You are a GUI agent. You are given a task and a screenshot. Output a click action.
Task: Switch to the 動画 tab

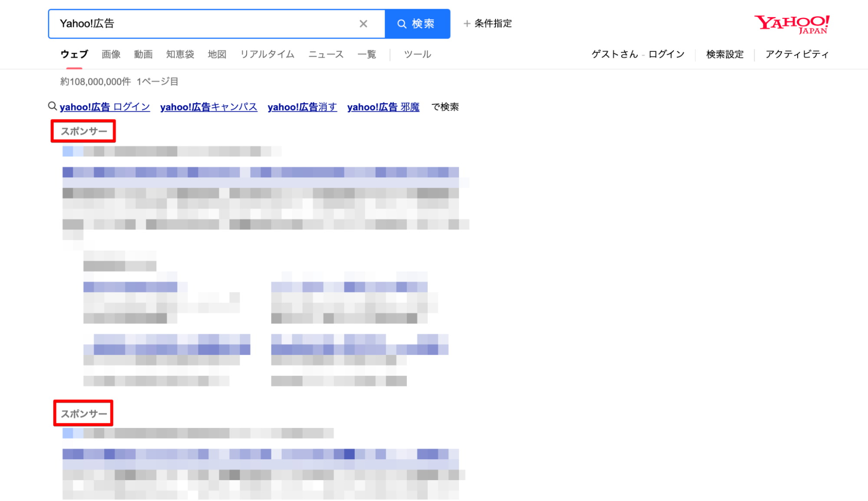pos(143,54)
